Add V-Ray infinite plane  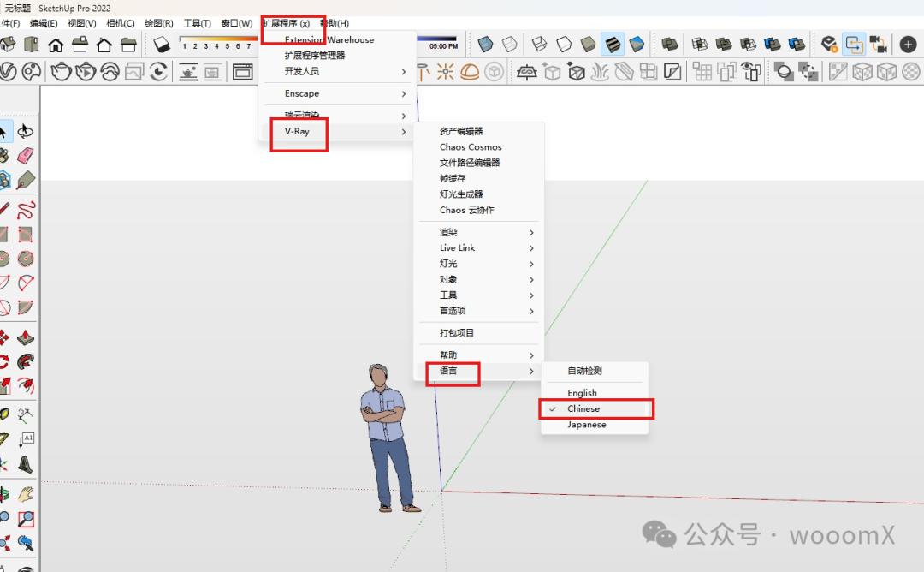click(x=527, y=72)
